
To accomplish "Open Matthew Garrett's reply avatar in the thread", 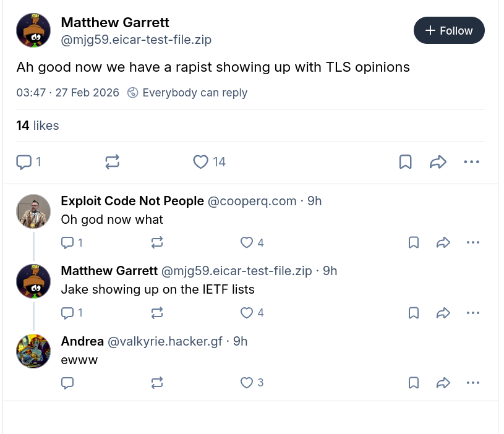I will pos(33,281).
